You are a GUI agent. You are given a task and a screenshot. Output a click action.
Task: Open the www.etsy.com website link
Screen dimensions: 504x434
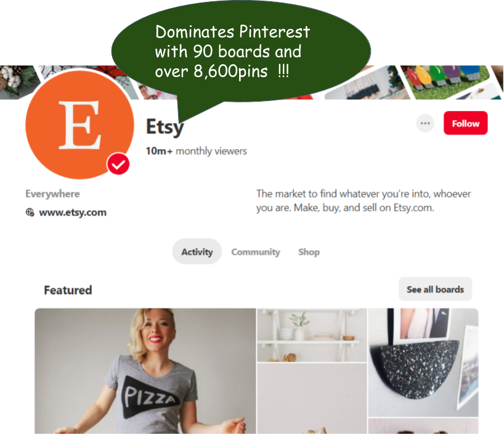73,212
